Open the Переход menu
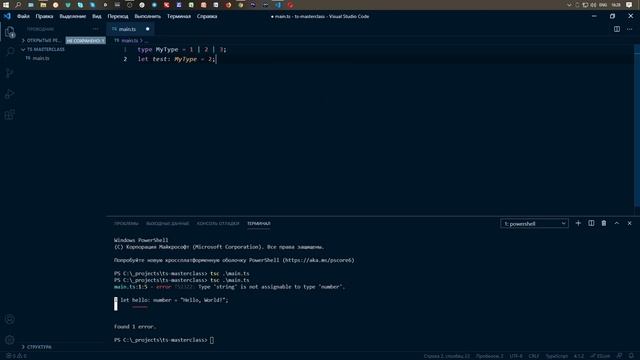 tap(118, 16)
